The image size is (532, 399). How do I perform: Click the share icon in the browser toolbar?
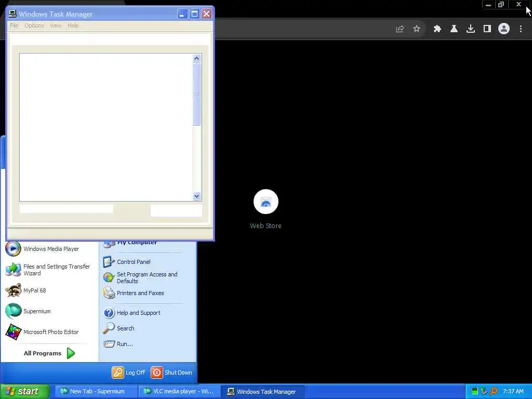coord(400,29)
